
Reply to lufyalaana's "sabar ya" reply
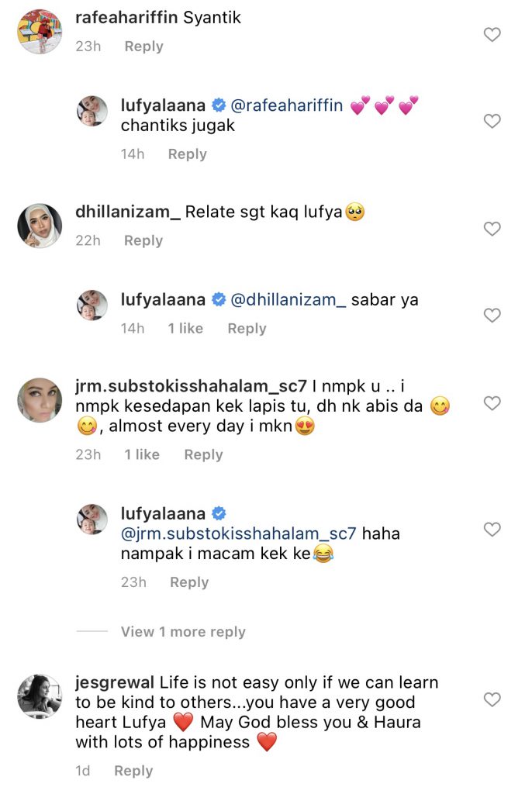pos(247,329)
